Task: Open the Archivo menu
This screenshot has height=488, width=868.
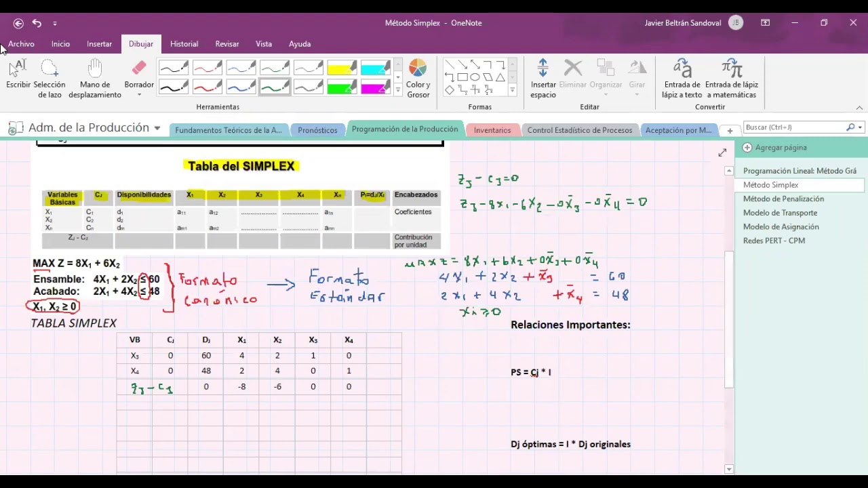Action: [x=21, y=44]
